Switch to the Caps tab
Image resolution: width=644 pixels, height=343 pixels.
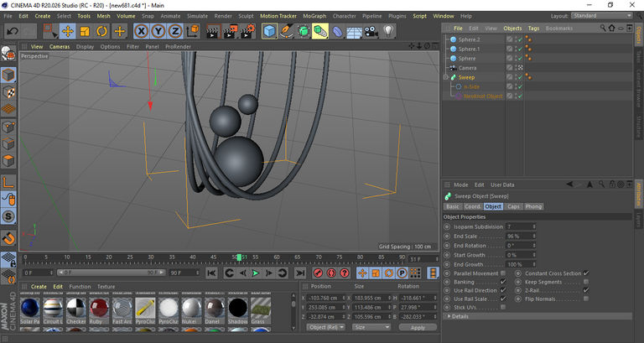coord(513,206)
